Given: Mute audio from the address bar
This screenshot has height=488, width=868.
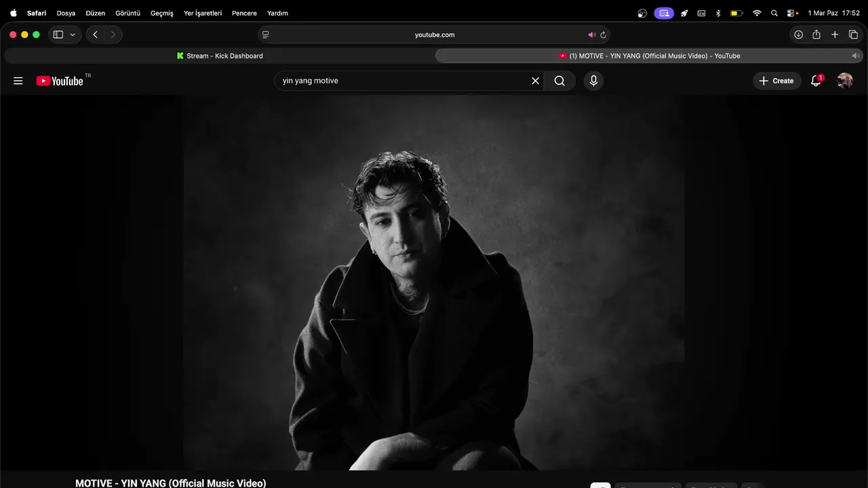Looking at the screenshot, I should 592,35.
